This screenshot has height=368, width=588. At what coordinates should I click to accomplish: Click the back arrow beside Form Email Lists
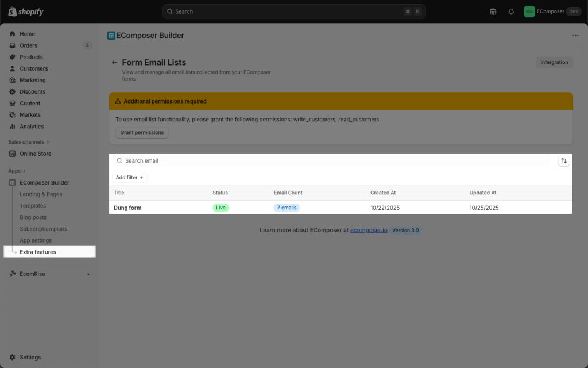[x=114, y=63]
